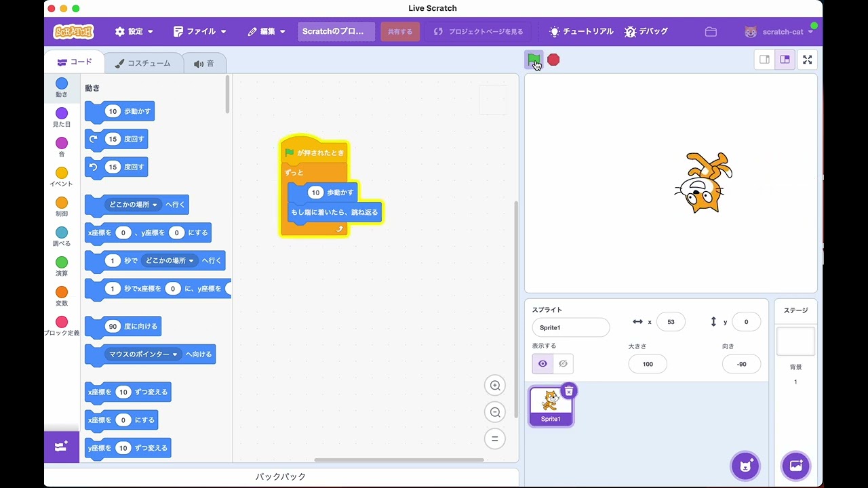Show the sprite with the eye icon
Image resolution: width=868 pixels, height=488 pixels.
point(542,364)
